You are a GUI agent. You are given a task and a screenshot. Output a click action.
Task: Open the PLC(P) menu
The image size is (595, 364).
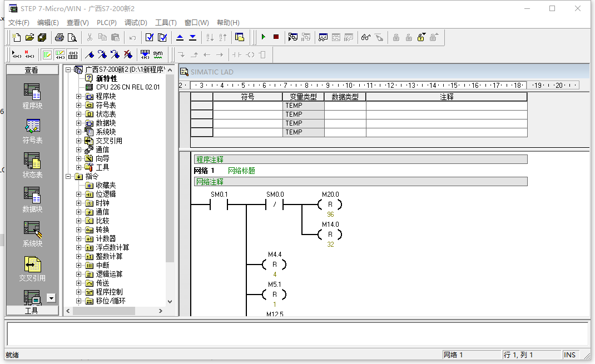click(x=107, y=22)
